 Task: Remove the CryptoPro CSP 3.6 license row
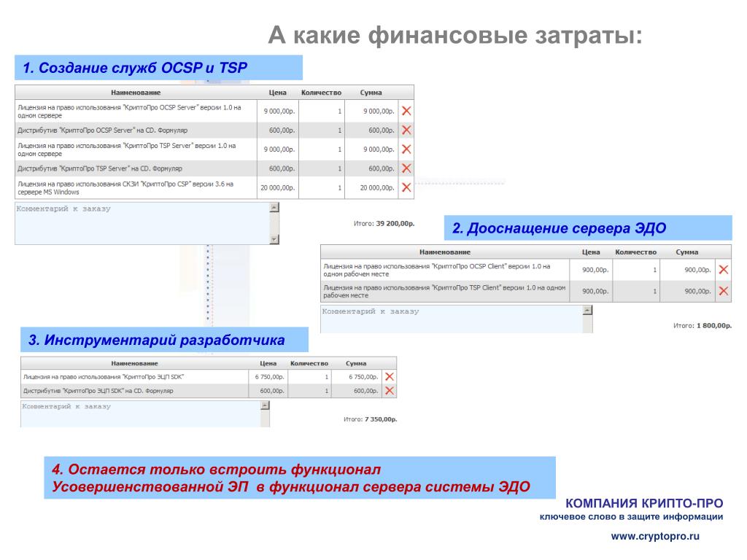tap(406, 187)
